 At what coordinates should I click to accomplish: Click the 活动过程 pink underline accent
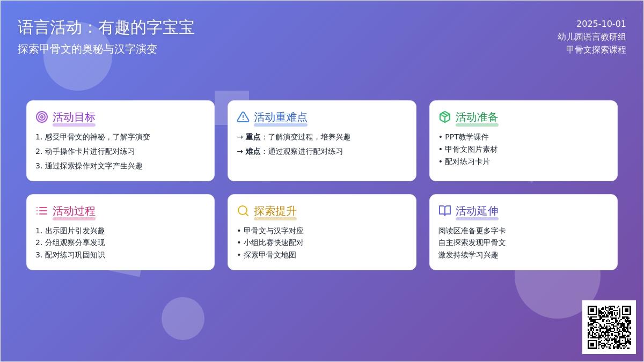74,218
